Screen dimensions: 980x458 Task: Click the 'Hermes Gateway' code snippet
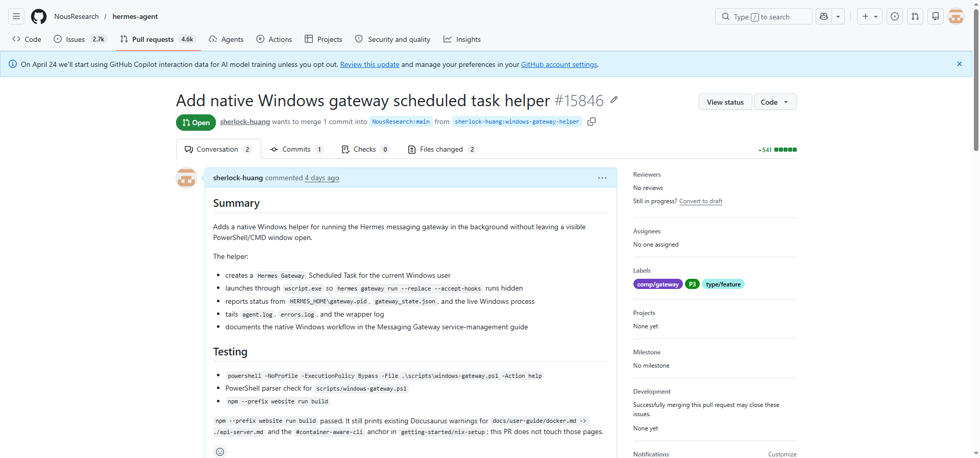(281, 276)
